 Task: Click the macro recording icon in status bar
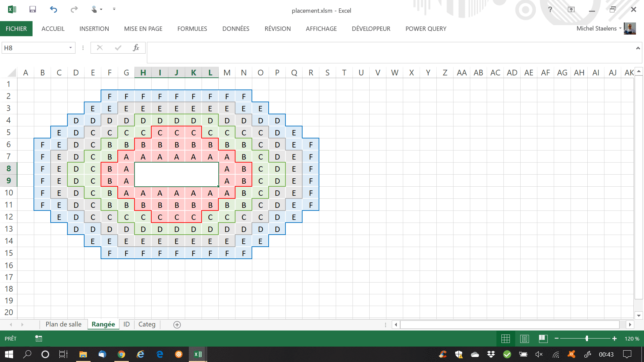pyautogui.click(x=39, y=339)
